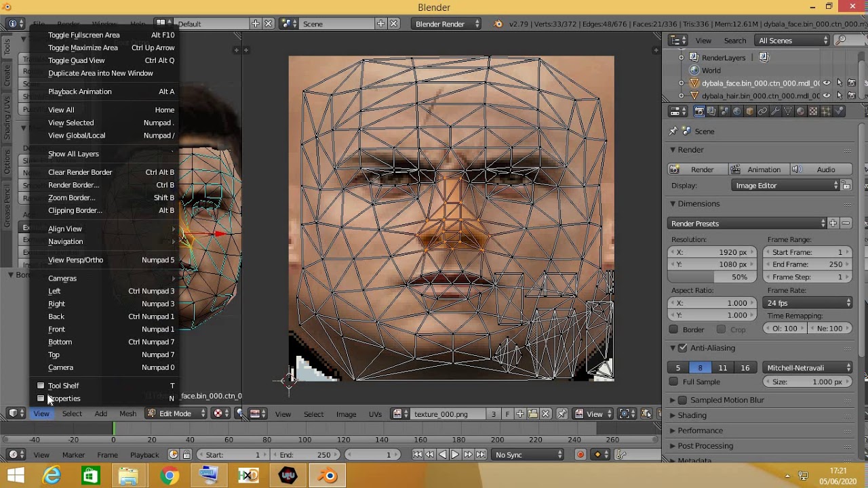
Task: Click the timeline auto keyframe record button
Action: [580, 455]
